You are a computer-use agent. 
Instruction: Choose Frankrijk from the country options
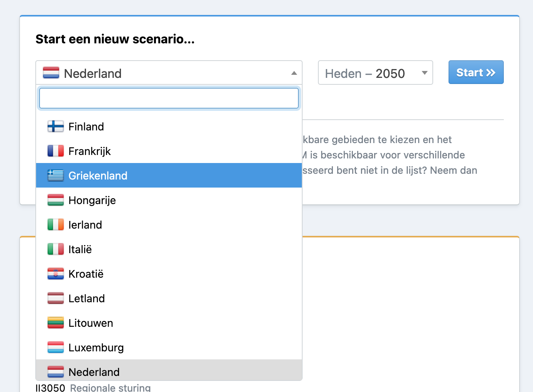pos(169,151)
